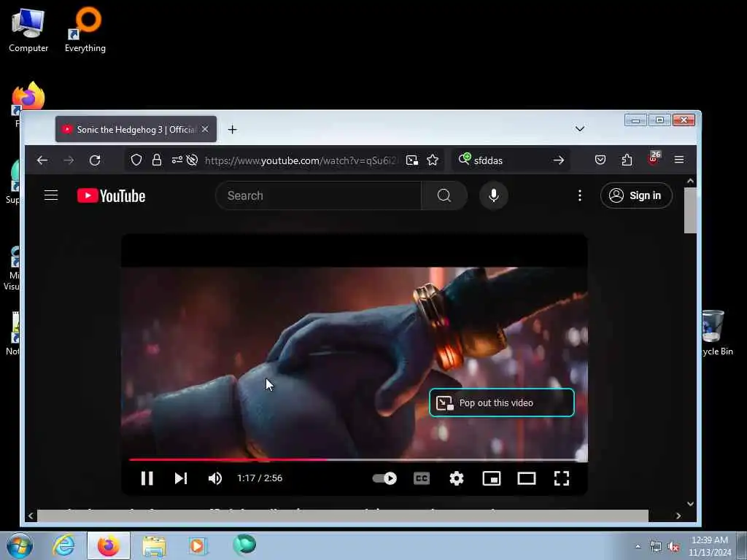Click the Firefox taskbar button
Viewport: 747px width, 560px height.
click(109, 545)
